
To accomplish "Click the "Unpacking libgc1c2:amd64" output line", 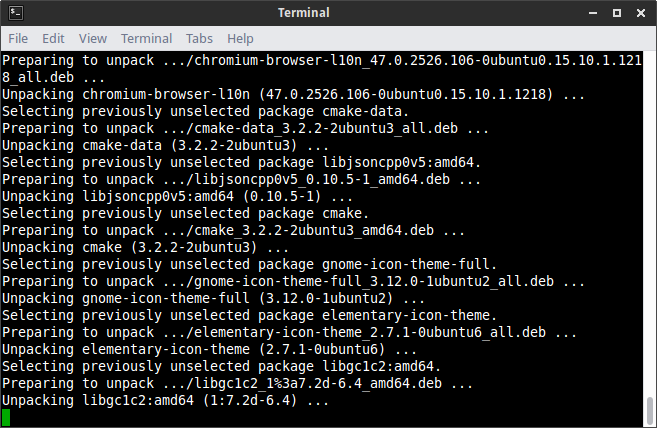I will click(x=166, y=401).
